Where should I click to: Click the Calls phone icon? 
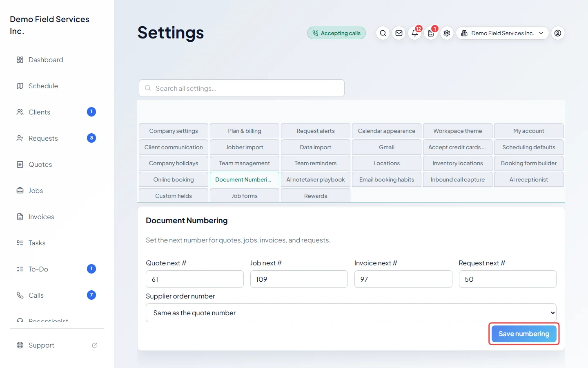(20, 295)
